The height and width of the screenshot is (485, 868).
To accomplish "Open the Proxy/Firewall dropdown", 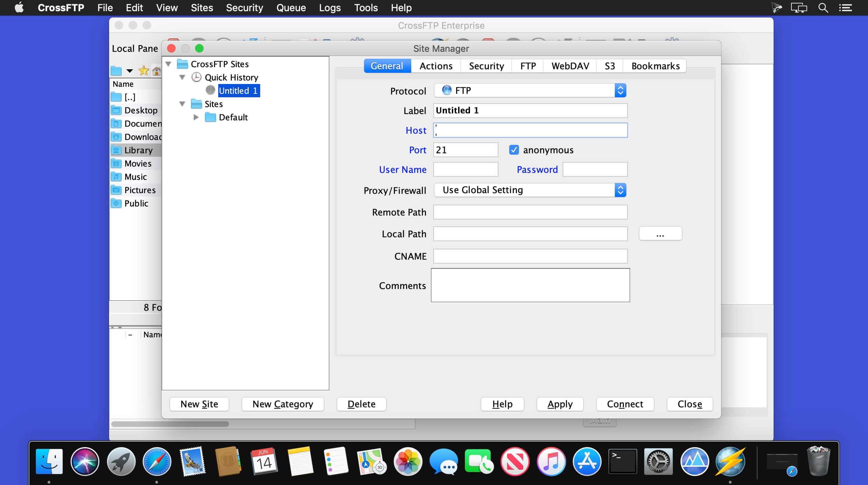I will point(530,190).
